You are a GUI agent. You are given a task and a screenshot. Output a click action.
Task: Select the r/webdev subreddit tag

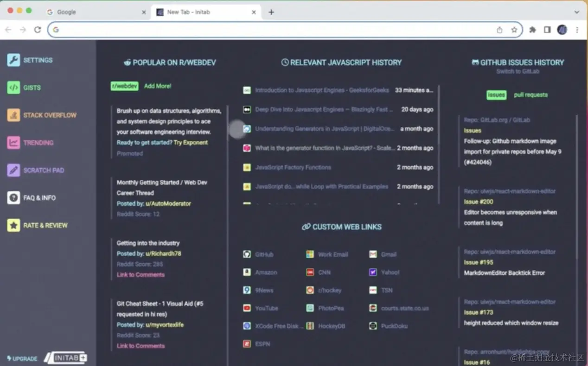[124, 86]
